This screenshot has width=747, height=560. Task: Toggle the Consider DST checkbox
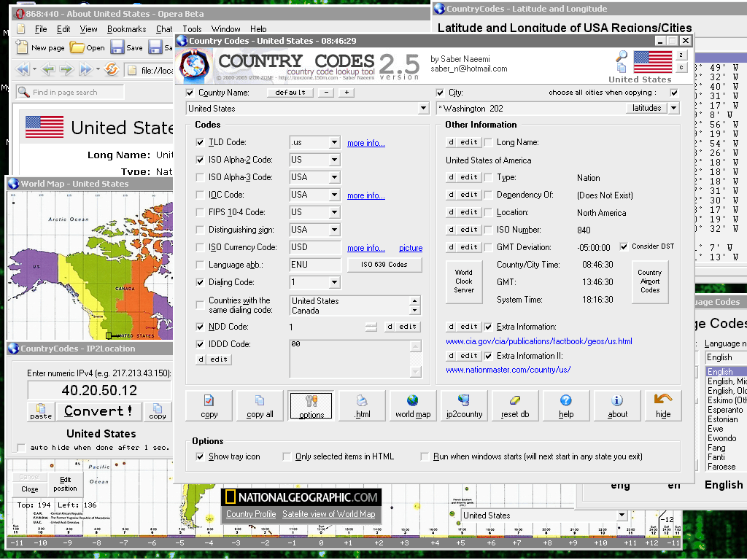624,246
